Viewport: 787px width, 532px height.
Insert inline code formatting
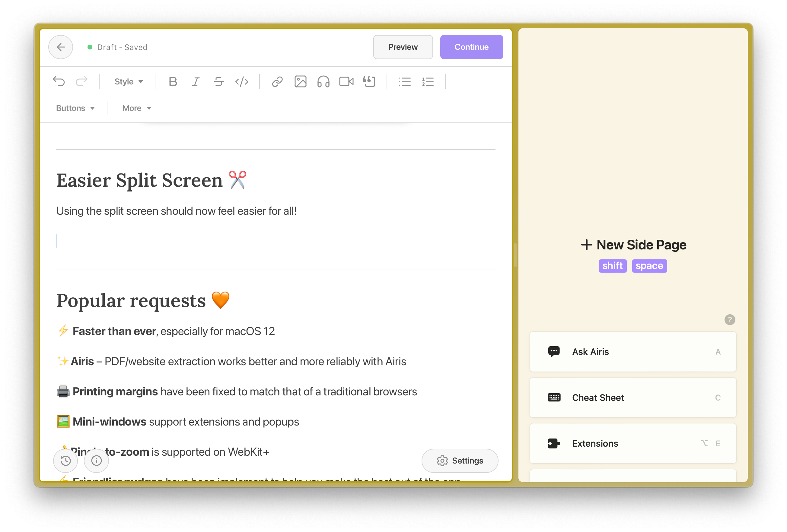tap(242, 81)
